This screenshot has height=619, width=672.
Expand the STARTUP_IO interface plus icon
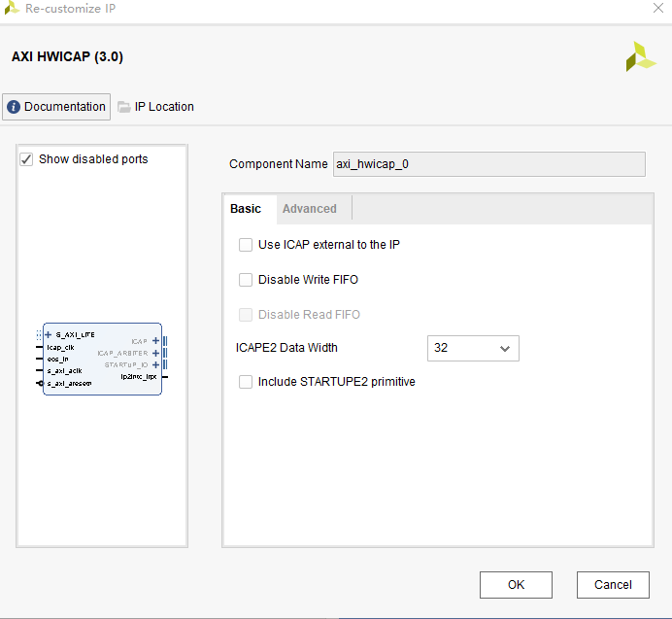coord(155,364)
